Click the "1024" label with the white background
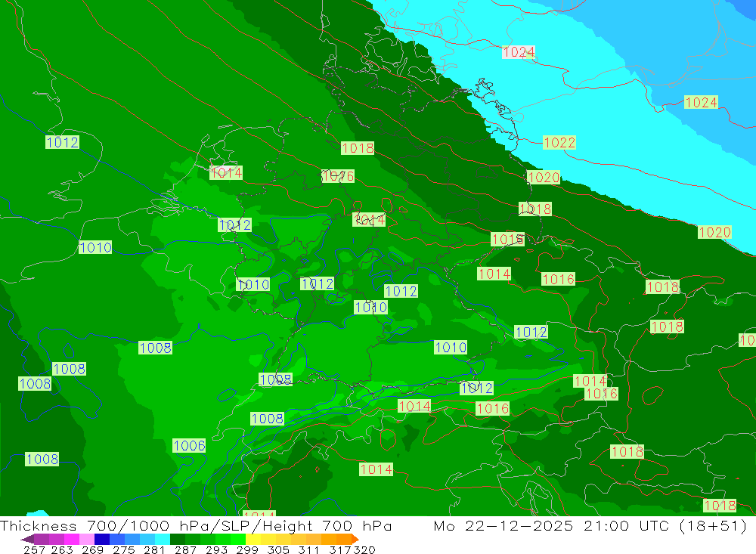Image resolution: width=756 pixels, height=554 pixels. [x=519, y=52]
